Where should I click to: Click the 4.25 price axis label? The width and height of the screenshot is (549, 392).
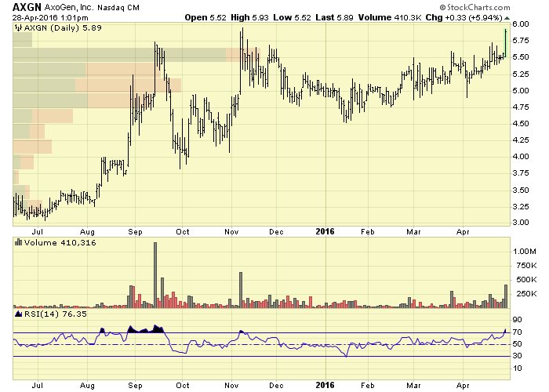tap(521, 140)
